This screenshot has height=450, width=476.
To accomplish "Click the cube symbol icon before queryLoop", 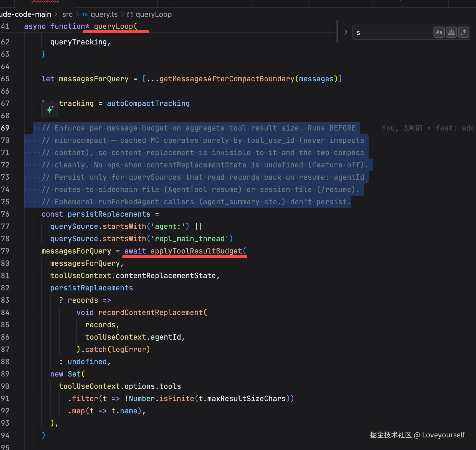I will point(130,15).
